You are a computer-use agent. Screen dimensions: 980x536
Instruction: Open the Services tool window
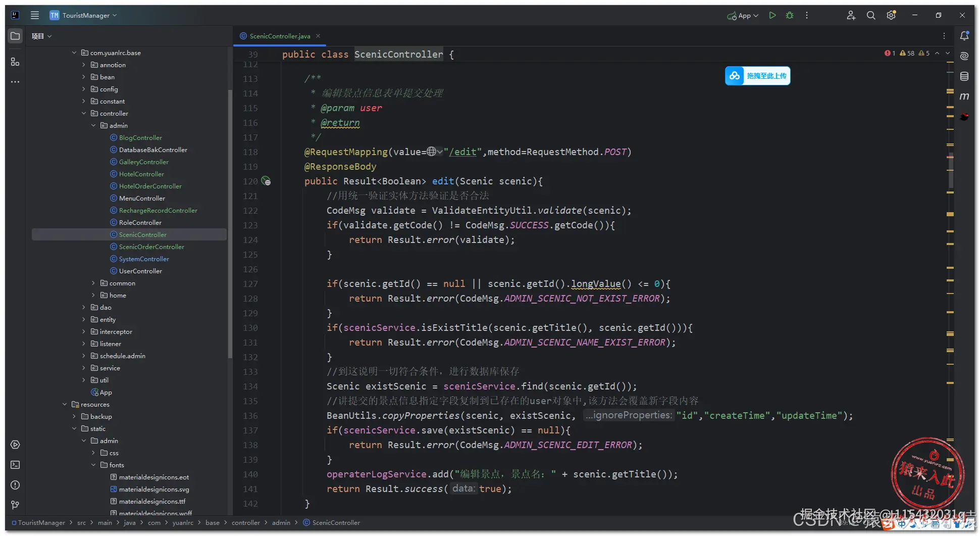pyautogui.click(x=15, y=445)
